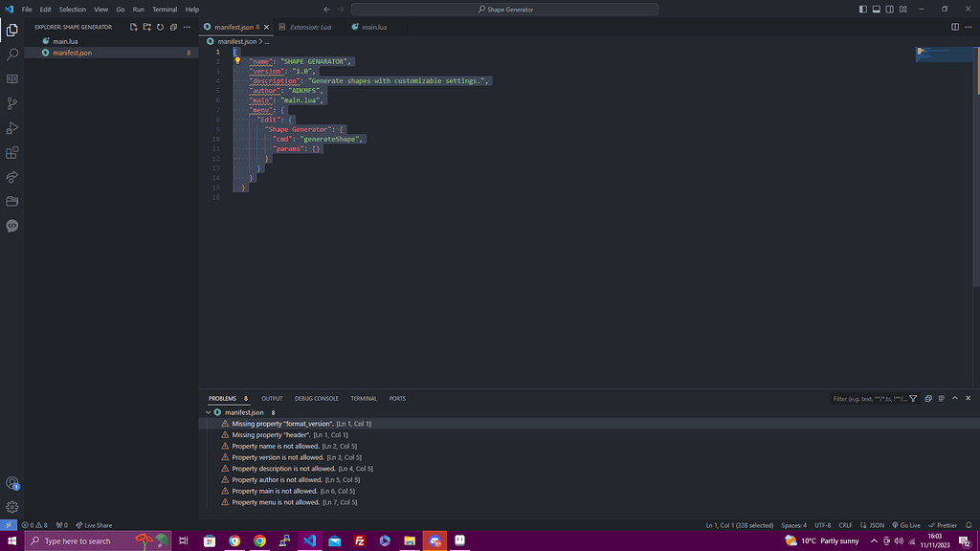This screenshot has width=980, height=551.
Task: Create a New Folder in the Explorer
Action: [146, 27]
